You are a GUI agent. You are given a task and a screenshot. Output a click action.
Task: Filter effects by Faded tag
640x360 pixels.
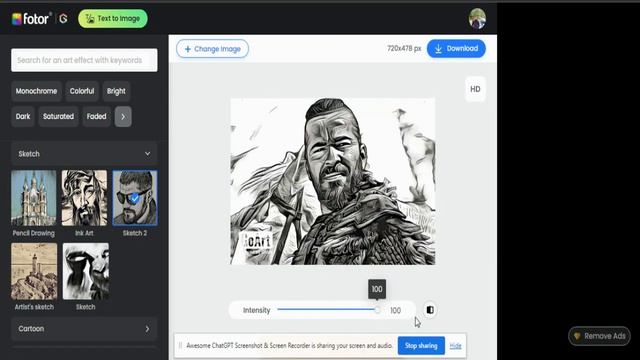click(x=96, y=117)
